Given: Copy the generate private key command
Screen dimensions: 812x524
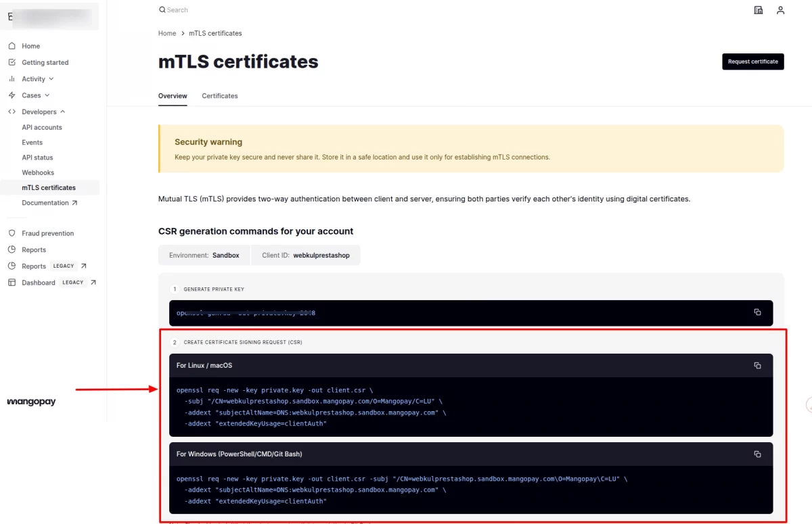Looking at the screenshot, I should (757, 312).
